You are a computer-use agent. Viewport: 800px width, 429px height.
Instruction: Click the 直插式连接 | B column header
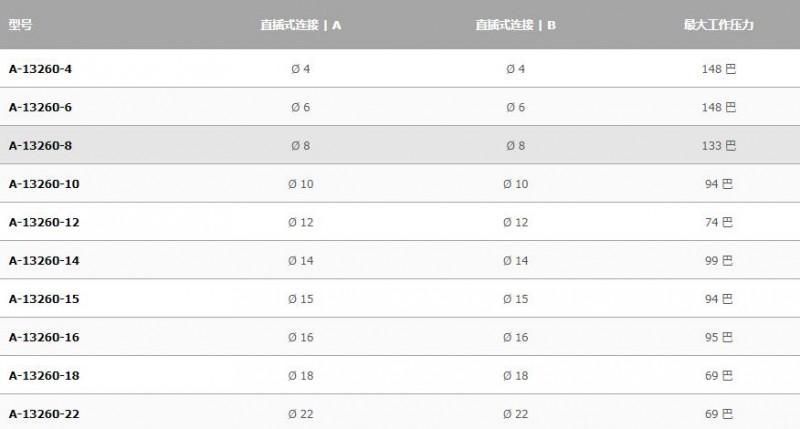(515, 24)
